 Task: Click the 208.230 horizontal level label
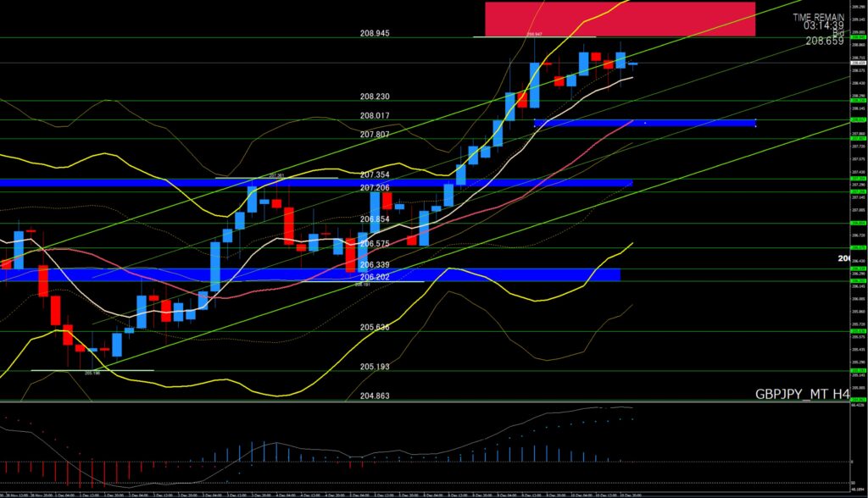tap(375, 97)
